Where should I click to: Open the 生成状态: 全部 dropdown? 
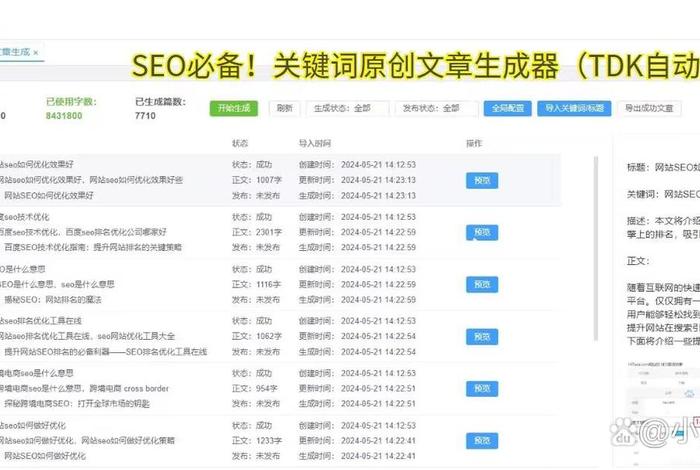[347, 108]
